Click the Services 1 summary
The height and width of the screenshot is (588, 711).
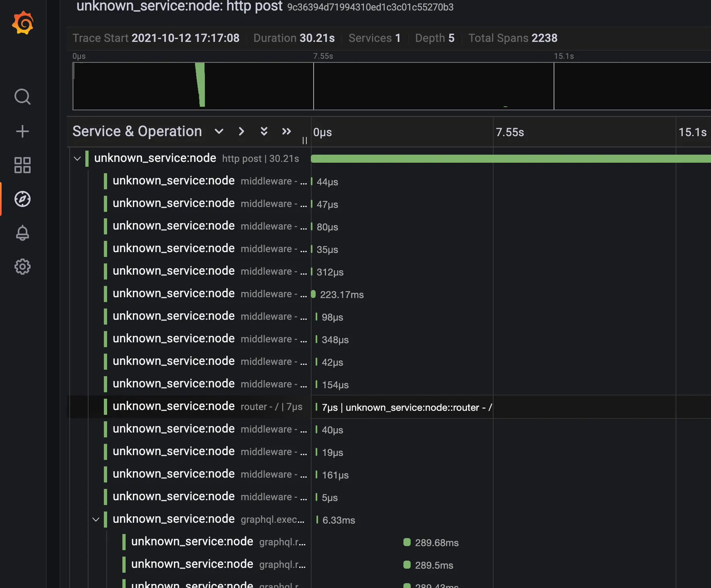point(375,38)
